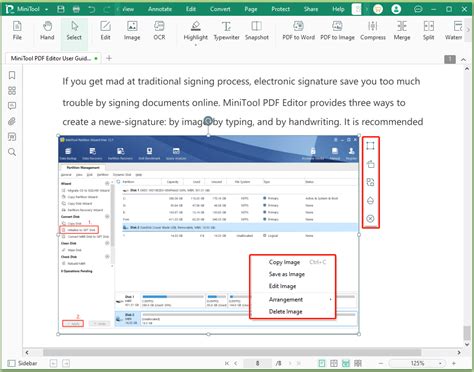This screenshot has height=372, width=474.
Task: Open the Help menu tab
Action: click(x=338, y=9)
